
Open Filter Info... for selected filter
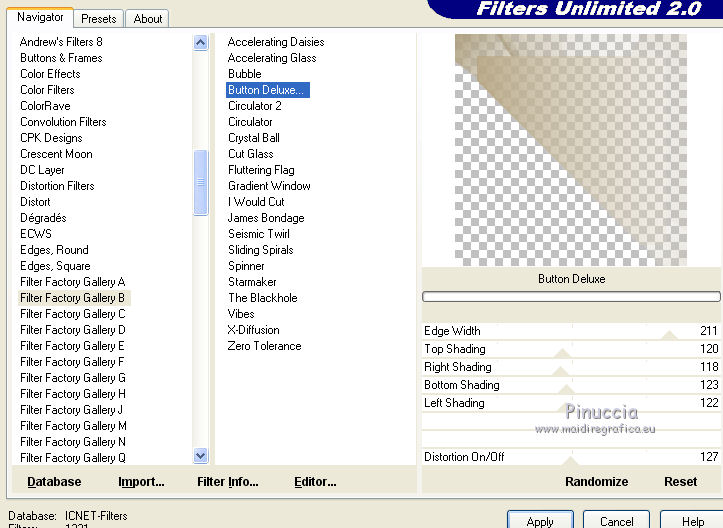tap(228, 481)
